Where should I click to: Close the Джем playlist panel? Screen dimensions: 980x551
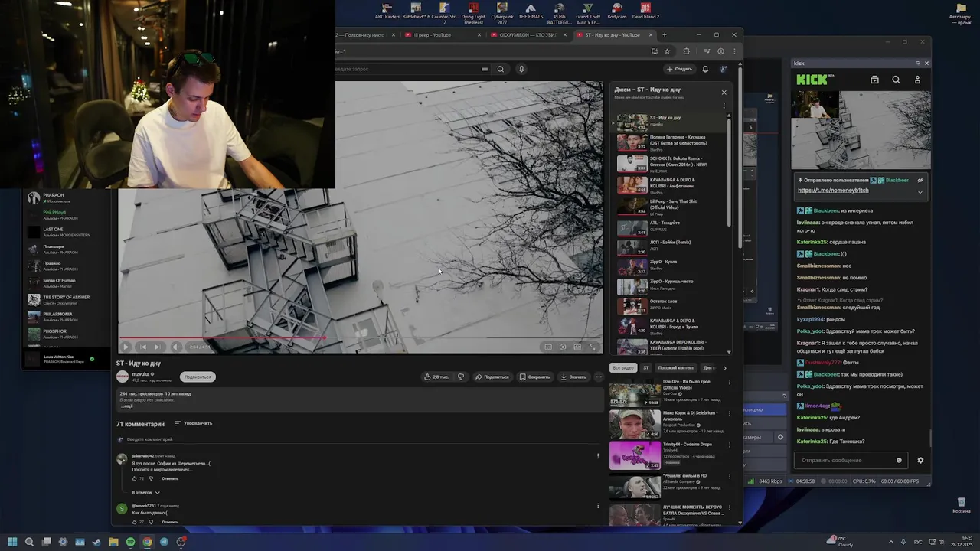[x=724, y=93]
